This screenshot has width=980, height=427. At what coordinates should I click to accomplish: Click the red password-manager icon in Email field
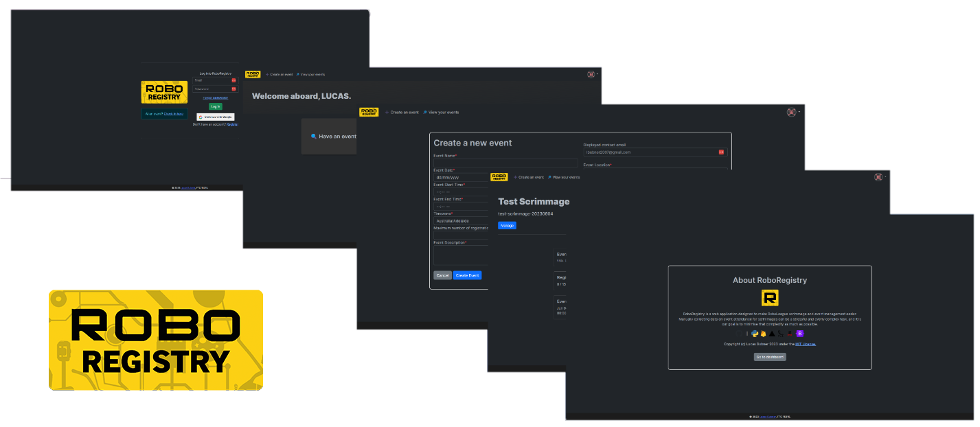coord(233,80)
